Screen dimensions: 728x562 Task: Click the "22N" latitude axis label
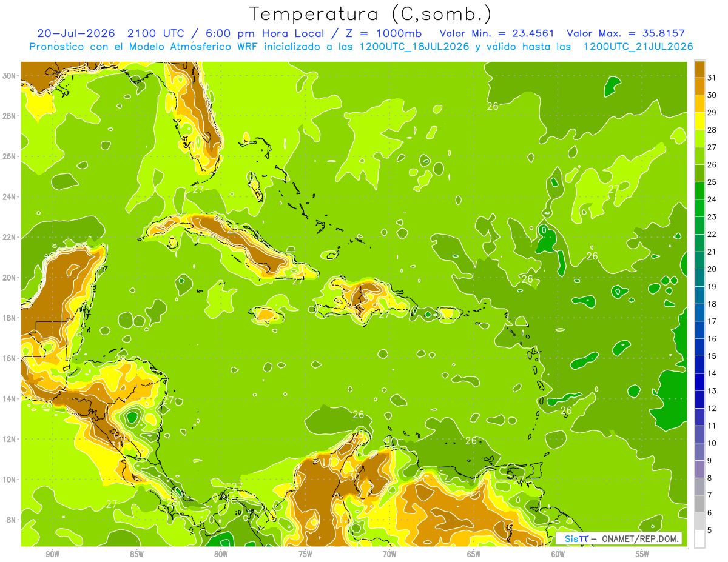[x=10, y=237]
